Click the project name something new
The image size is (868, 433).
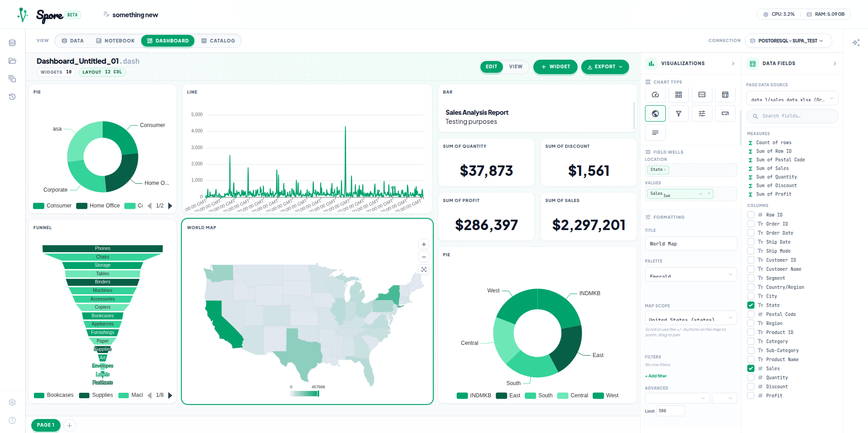(135, 15)
